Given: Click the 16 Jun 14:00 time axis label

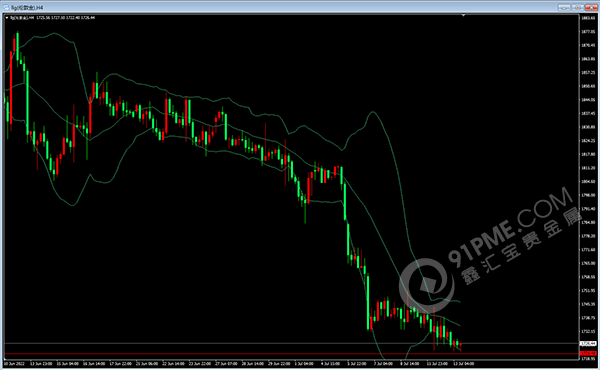Looking at the screenshot, I should [x=94, y=364].
